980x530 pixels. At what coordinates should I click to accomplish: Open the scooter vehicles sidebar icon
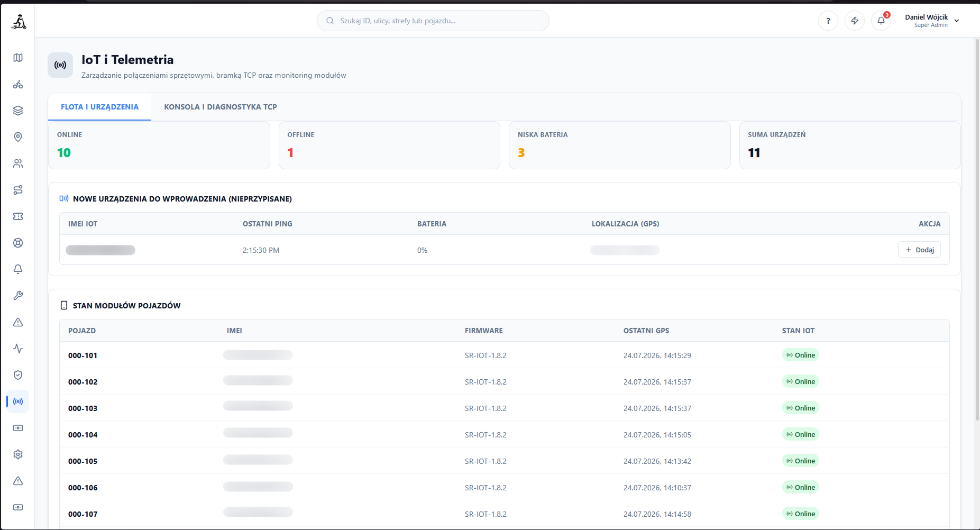pyautogui.click(x=18, y=84)
